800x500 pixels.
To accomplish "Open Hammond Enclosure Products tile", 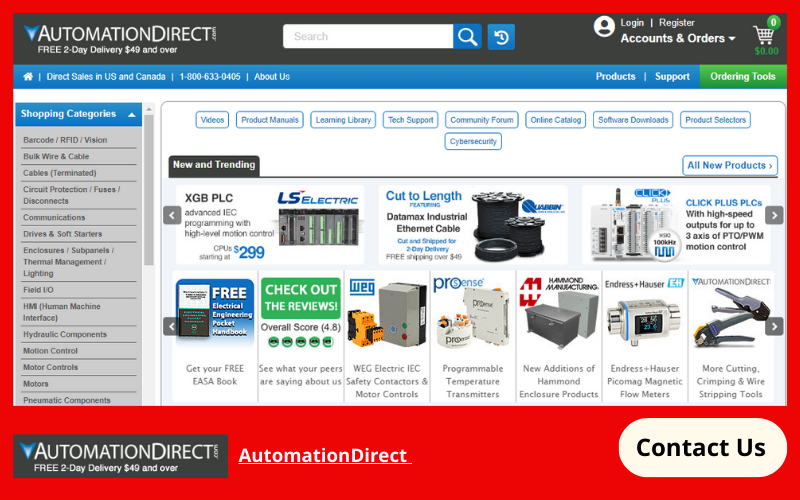I will coord(559,337).
